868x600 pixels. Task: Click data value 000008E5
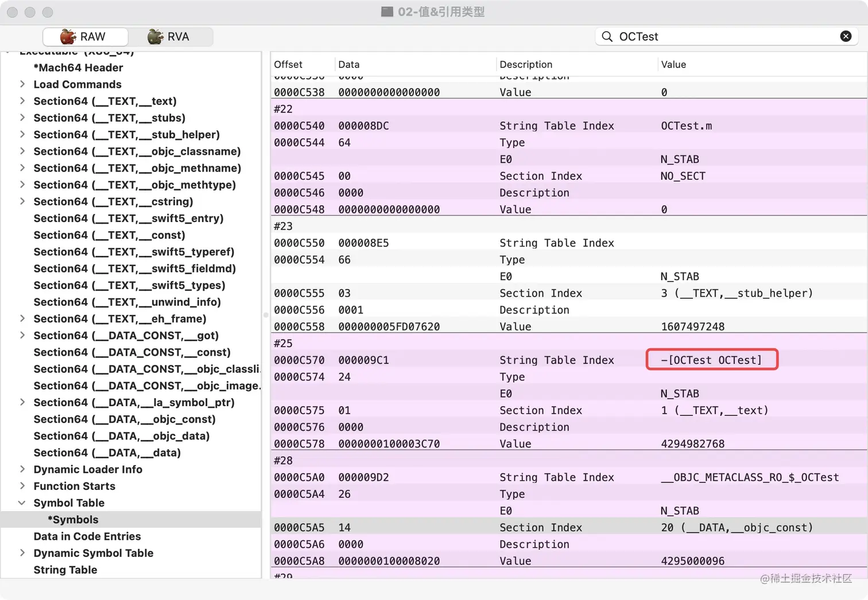pyautogui.click(x=363, y=243)
